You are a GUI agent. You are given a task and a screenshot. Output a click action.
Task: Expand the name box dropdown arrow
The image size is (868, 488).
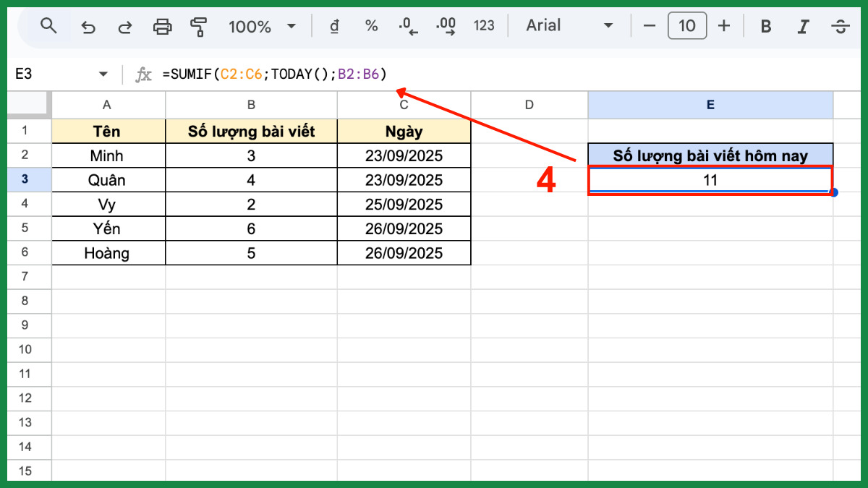pyautogui.click(x=103, y=74)
